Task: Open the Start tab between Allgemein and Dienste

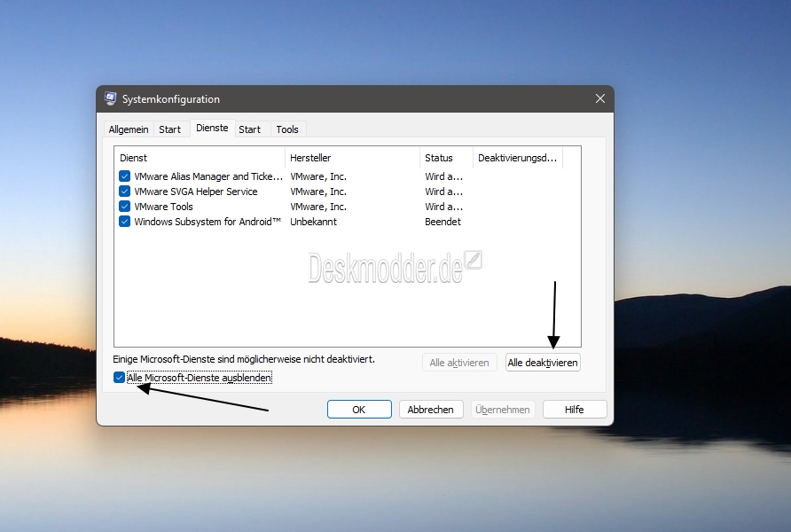Action: coord(169,129)
